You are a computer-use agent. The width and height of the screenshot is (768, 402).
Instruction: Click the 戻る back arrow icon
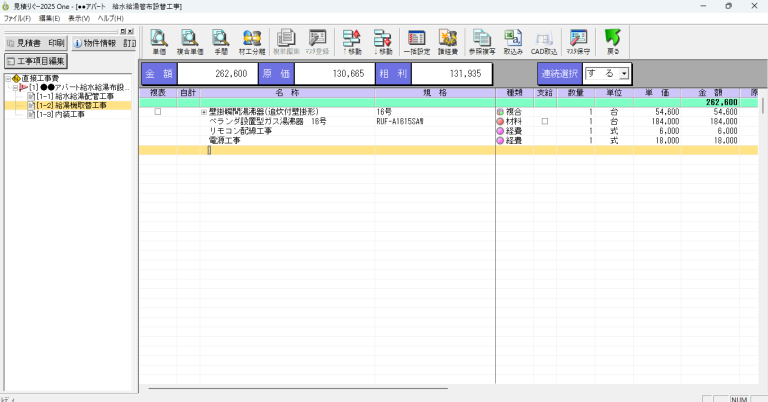613,42
